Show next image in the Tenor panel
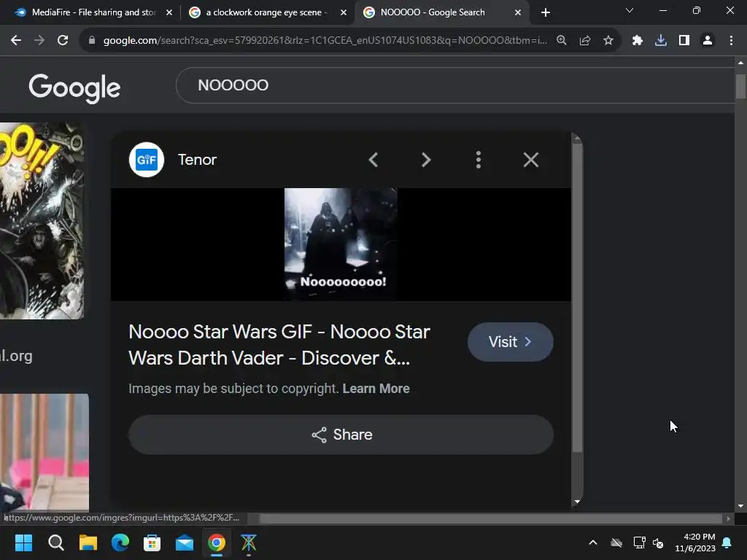This screenshot has width=747, height=560. 426,160
